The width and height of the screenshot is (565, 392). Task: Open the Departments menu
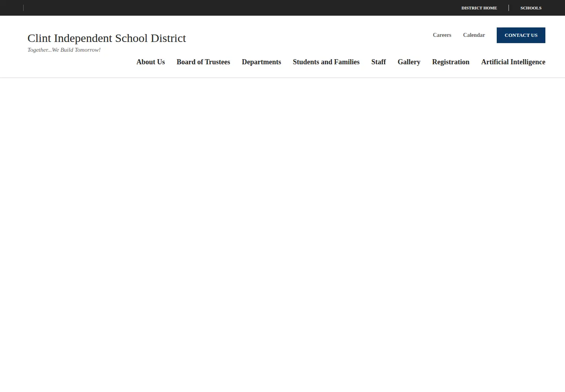[x=261, y=62]
